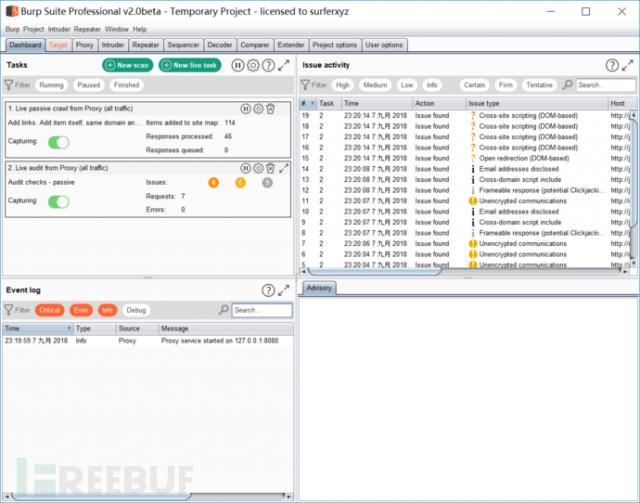Select issue row 19 Cross-site scripting
This screenshot has height=503, width=640.
[x=465, y=116]
